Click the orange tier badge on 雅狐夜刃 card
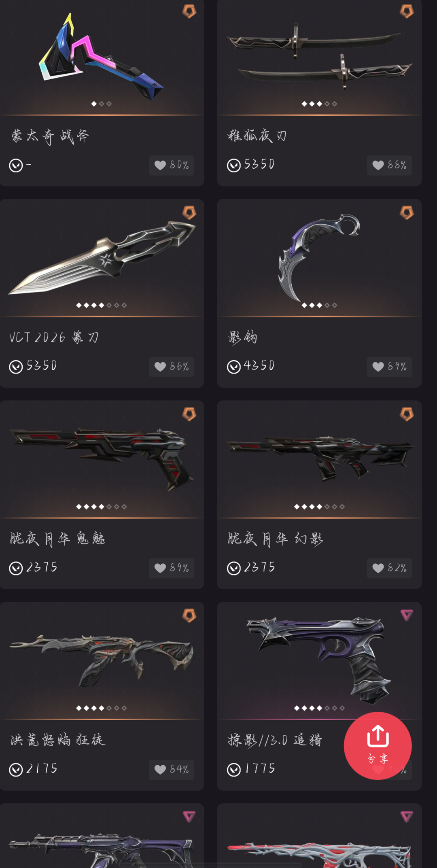 coord(407,11)
